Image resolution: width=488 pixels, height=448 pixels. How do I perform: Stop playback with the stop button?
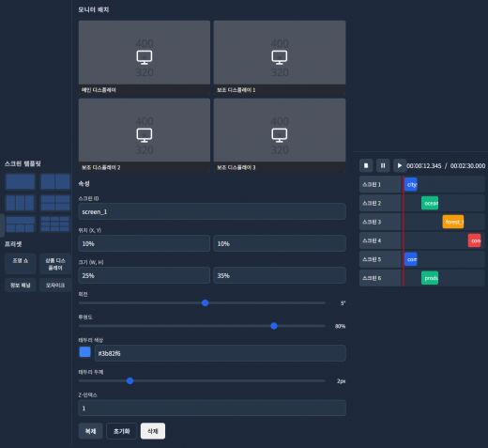(x=366, y=165)
